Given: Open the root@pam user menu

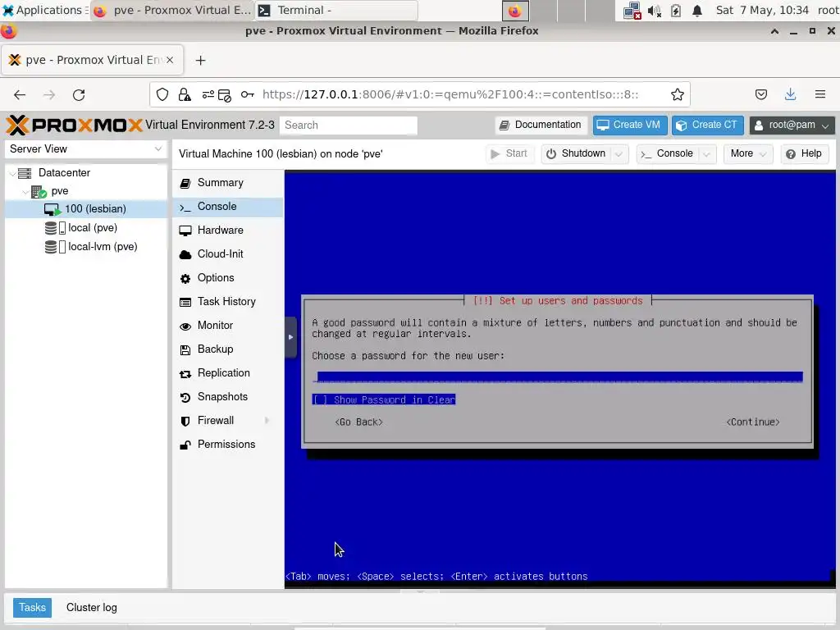Looking at the screenshot, I should pos(792,125).
